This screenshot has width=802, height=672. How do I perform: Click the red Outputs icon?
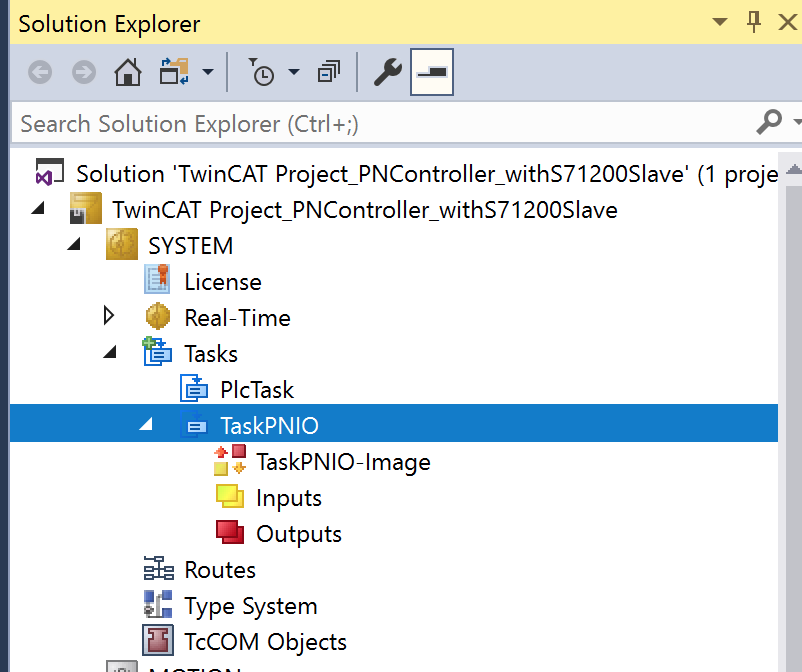[x=230, y=532]
